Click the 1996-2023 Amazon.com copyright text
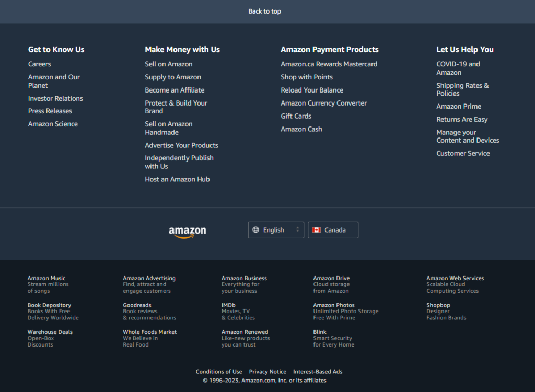Viewport: 535px width, 392px height. [x=265, y=381]
